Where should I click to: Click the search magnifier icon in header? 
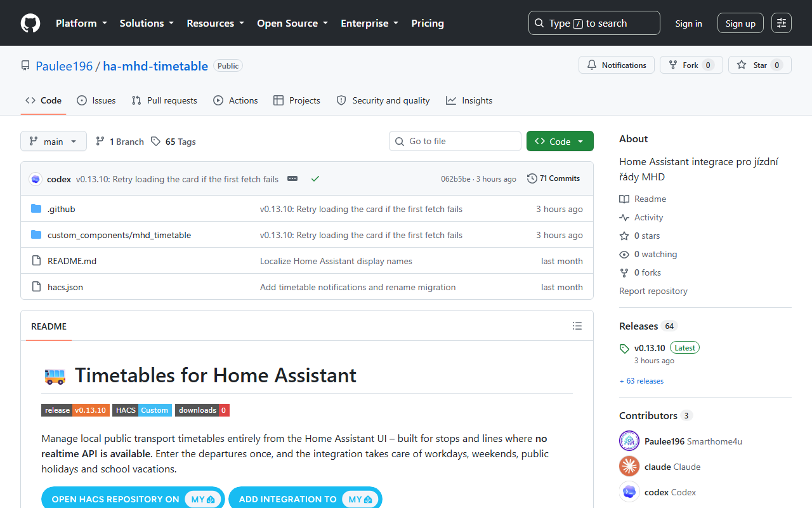point(539,23)
